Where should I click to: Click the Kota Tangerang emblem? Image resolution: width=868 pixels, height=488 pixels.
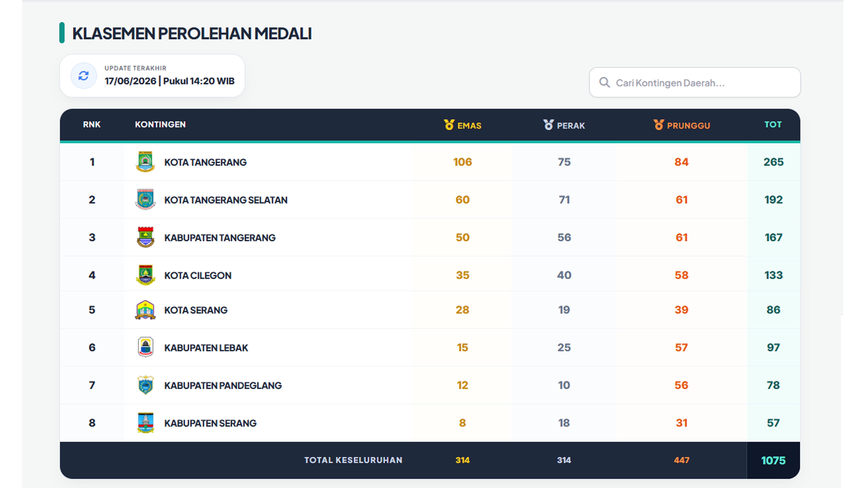point(146,162)
